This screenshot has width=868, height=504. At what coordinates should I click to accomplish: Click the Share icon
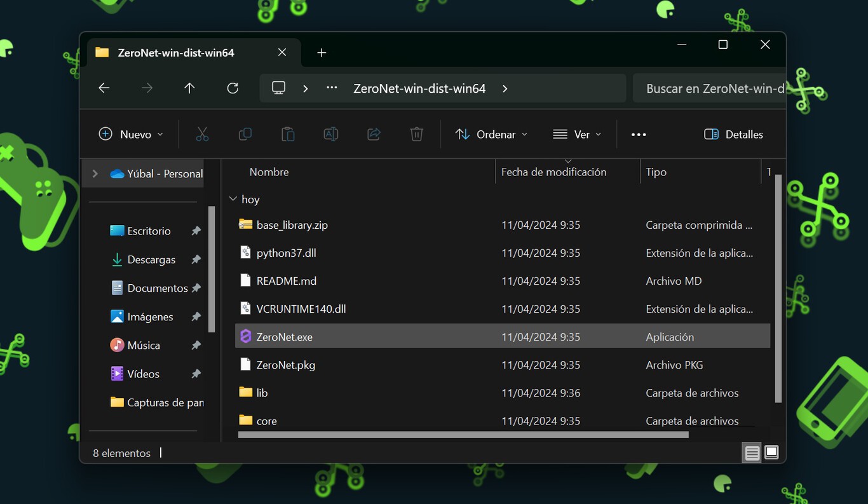373,134
